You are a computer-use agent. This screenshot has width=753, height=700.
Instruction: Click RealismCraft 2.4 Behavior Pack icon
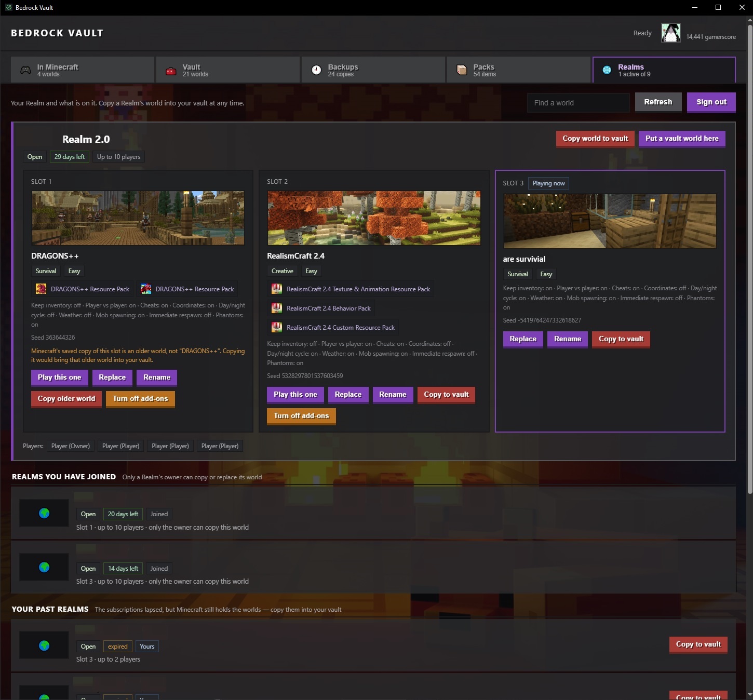[x=277, y=308]
